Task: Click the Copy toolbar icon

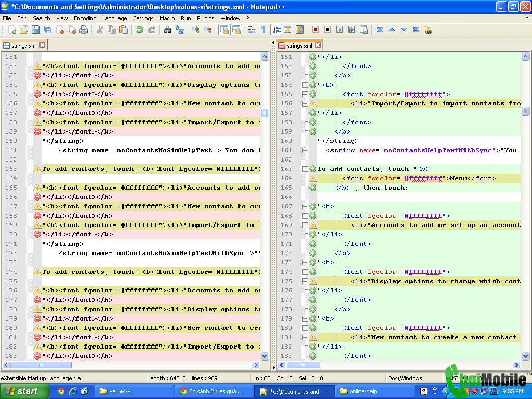Action: pos(112,30)
